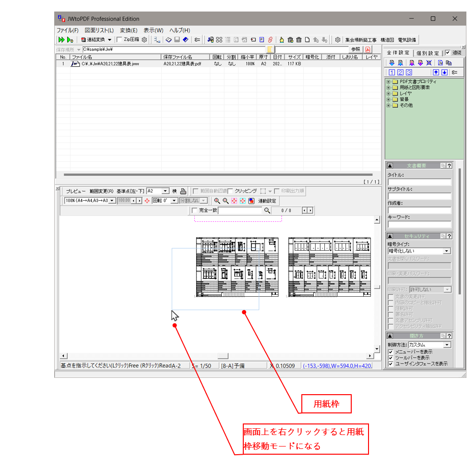Click the printer icon in preview toolbar

point(183,191)
